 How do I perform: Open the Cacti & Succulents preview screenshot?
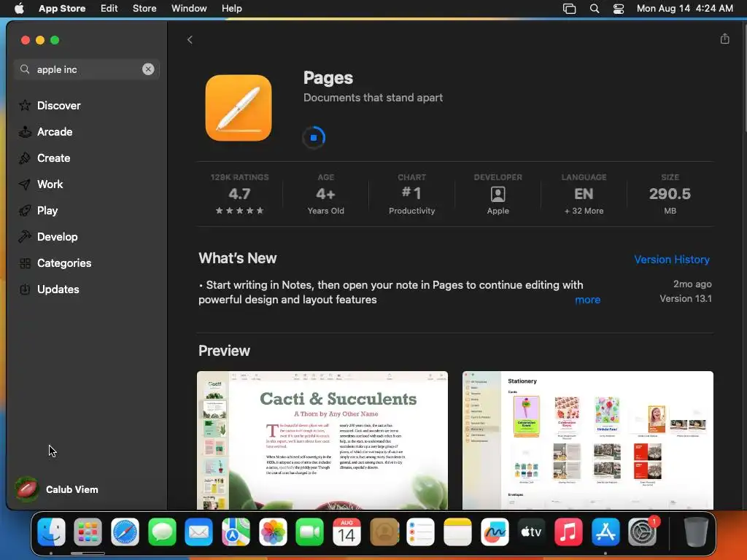click(322, 440)
